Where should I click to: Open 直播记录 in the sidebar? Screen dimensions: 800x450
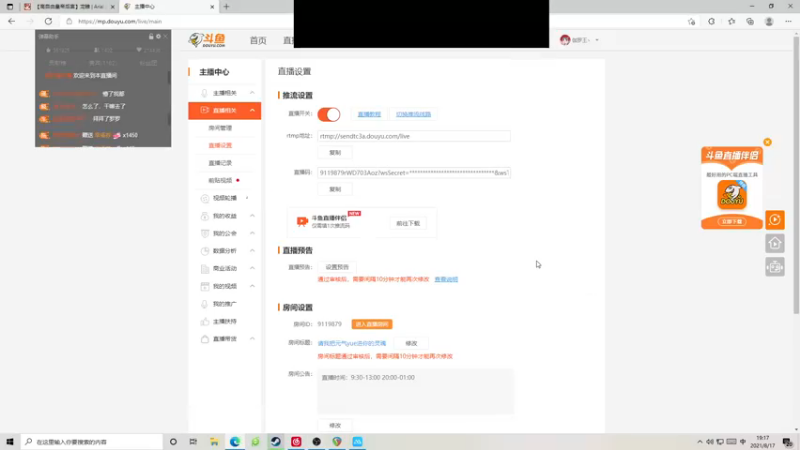coord(220,163)
